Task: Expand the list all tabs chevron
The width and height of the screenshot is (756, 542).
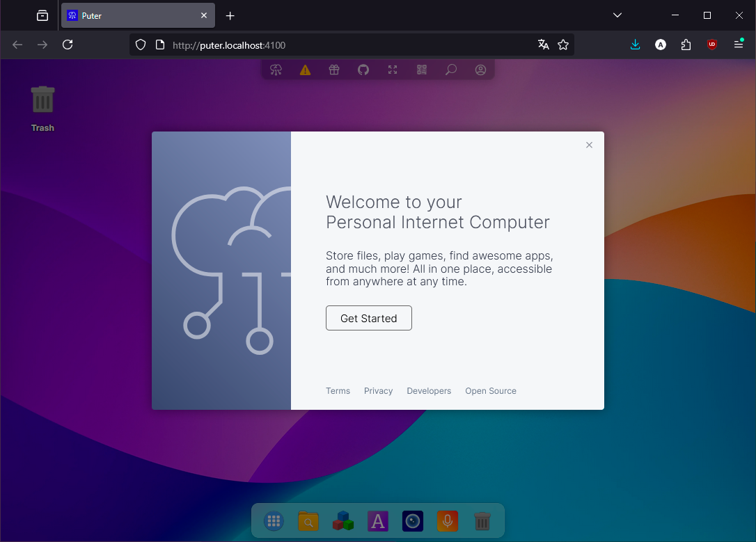Action: [x=617, y=15]
